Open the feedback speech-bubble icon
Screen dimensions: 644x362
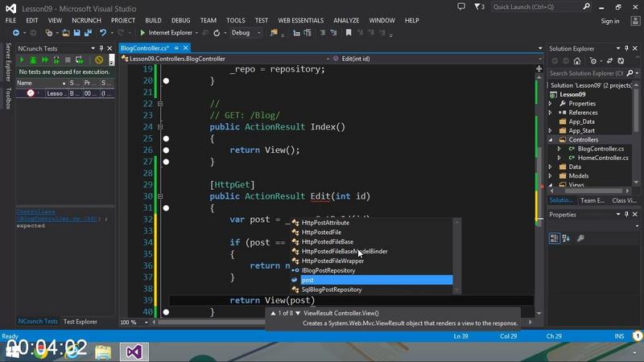[461, 6]
